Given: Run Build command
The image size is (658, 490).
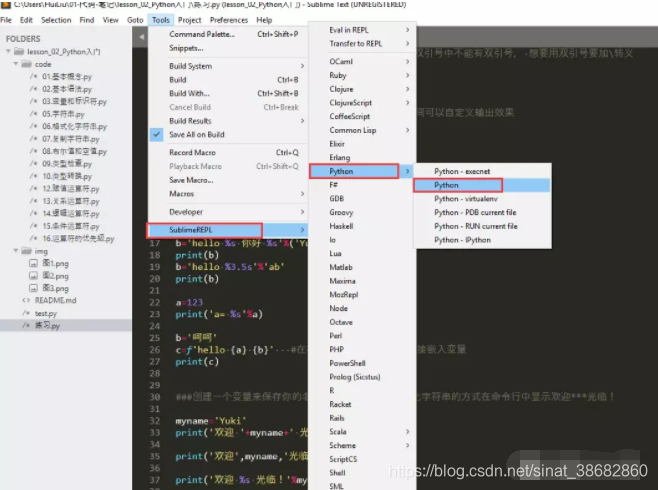Looking at the screenshot, I should pyautogui.click(x=228, y=80).
